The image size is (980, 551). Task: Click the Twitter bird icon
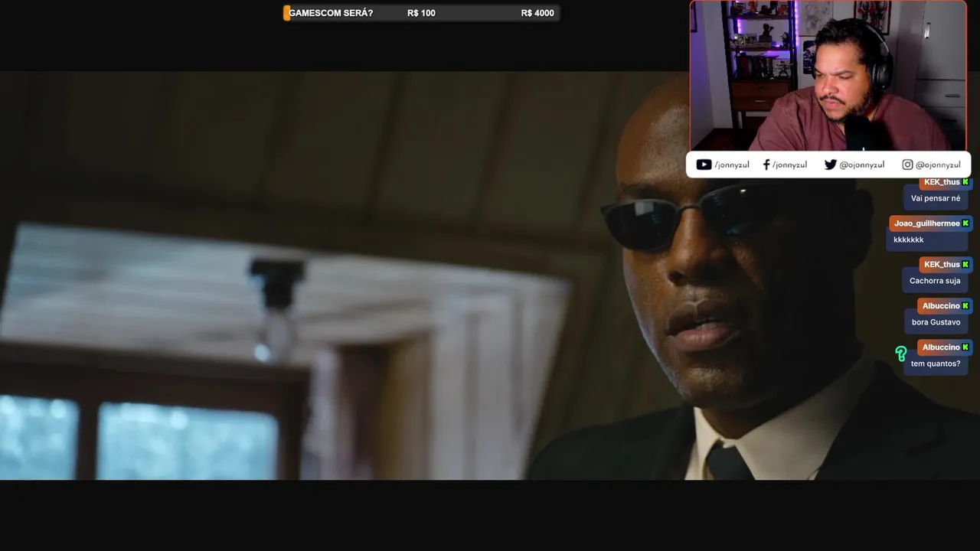tap(830, 165)
